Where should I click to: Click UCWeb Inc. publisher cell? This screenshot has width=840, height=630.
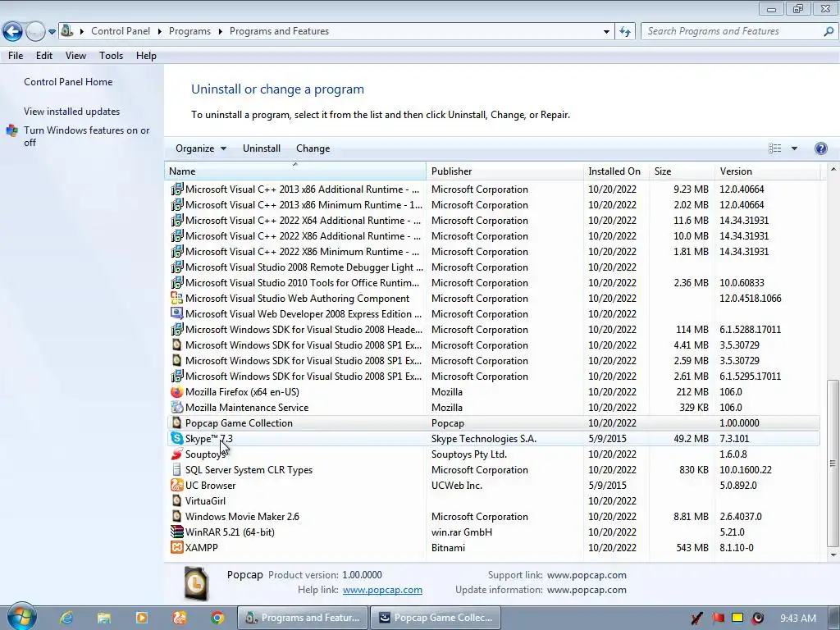[x=456, y=486]
